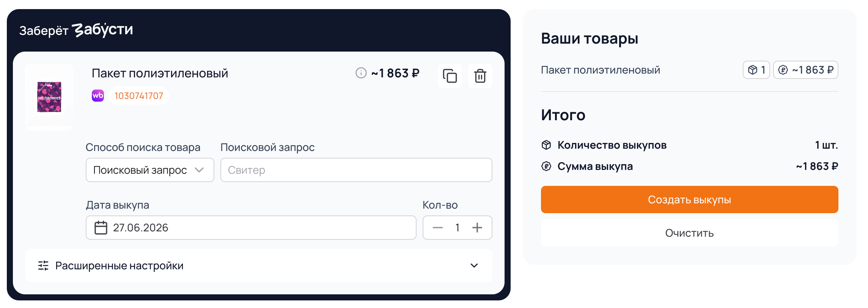Click the Wildberries WB marketplace badge
Image resolution: width=868 pixels, height=308 pixels.
(98, 96)
